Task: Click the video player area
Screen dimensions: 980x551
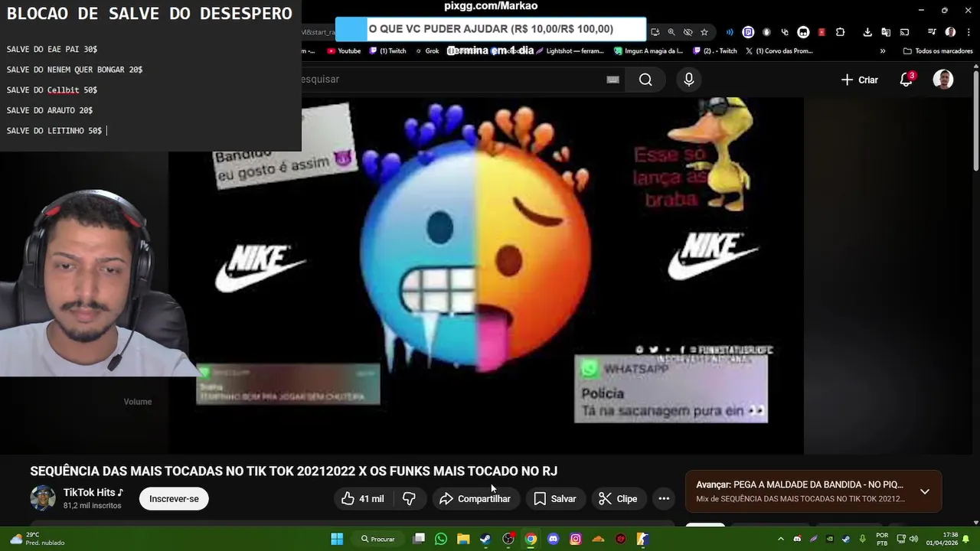Action: tap(486, 275)
